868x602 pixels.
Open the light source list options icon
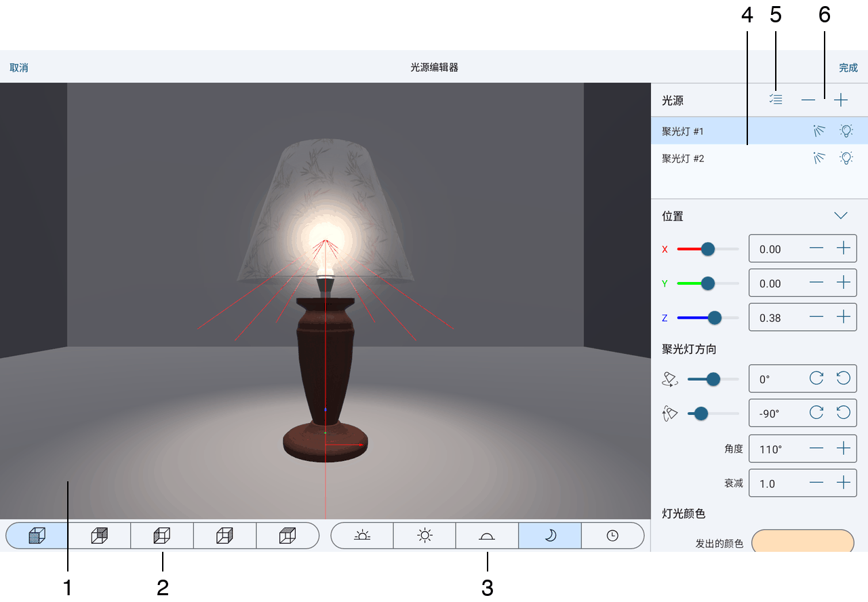tap(776, 100)
